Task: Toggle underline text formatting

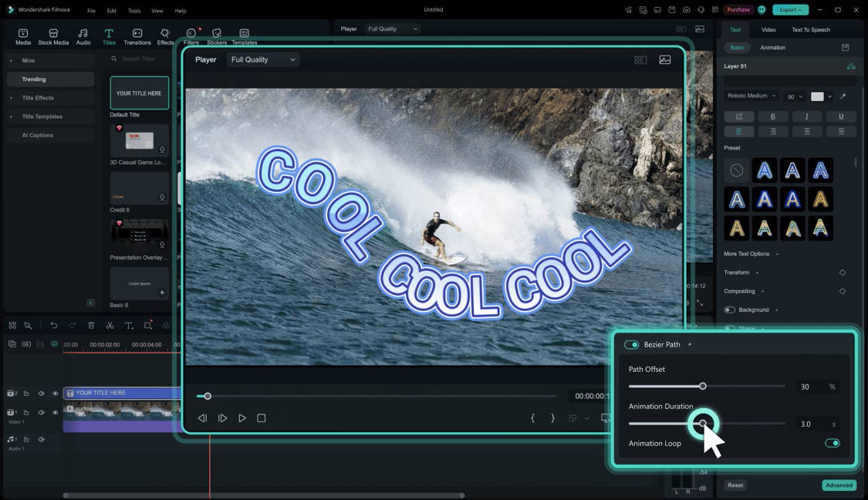Action: tap(841, 117)
